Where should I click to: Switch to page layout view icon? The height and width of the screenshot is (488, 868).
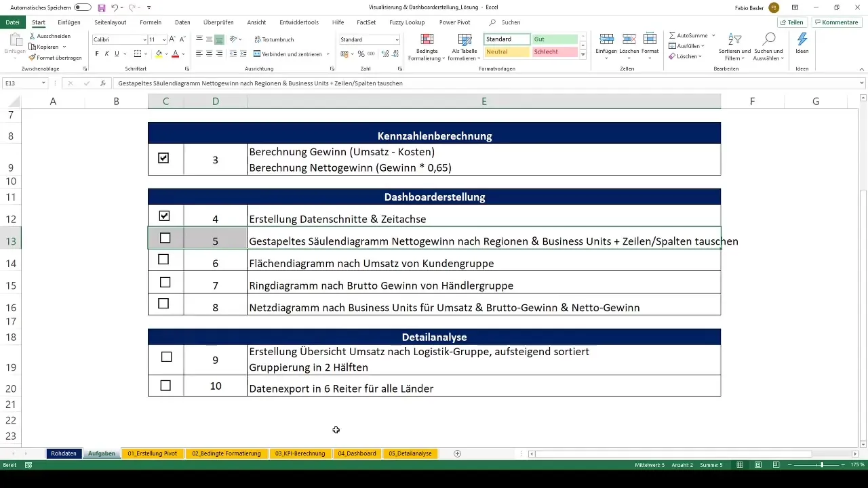pos(758,465)
